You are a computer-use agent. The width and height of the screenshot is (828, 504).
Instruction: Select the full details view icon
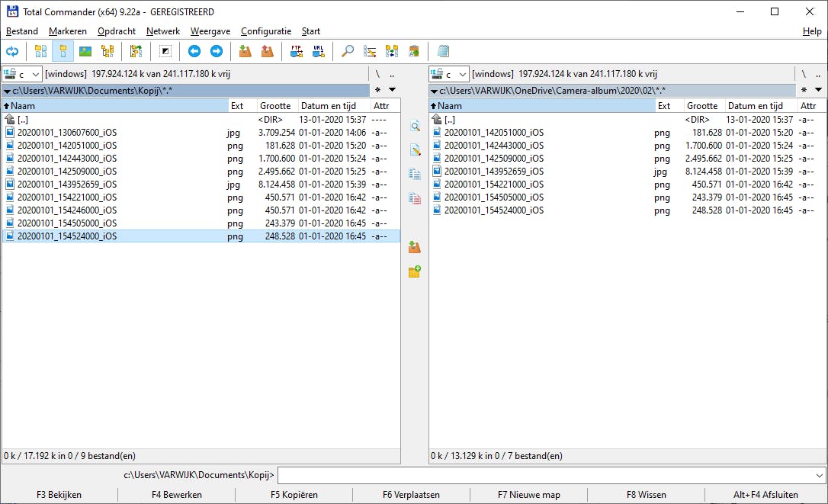(63, 51)
